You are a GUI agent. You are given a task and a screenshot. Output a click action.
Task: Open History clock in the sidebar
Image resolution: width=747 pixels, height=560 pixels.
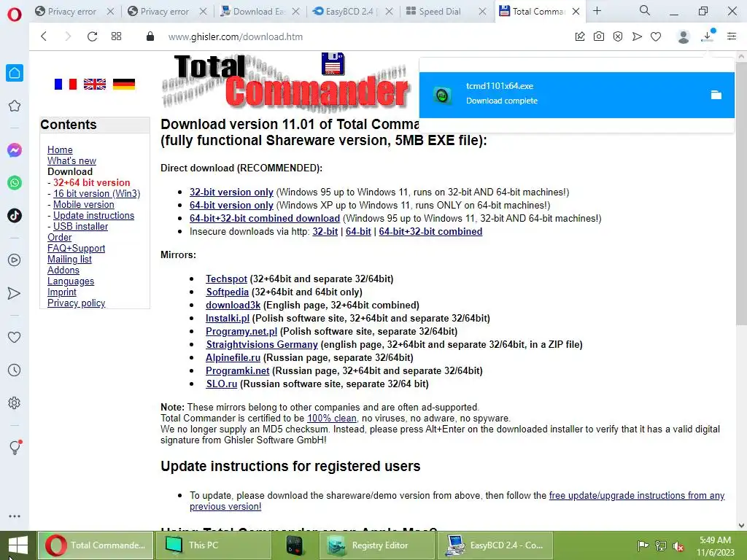(x=15, y=370)
